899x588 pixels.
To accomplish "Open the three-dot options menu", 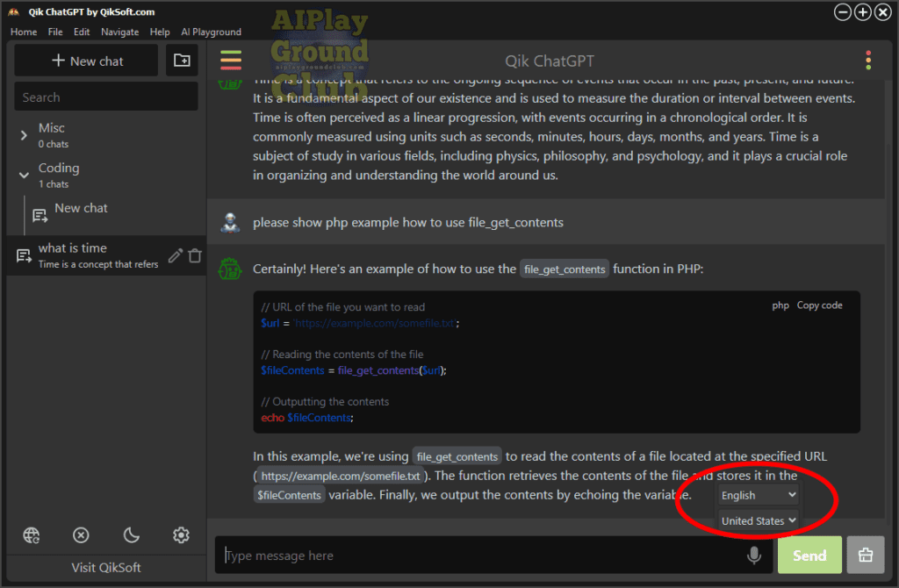I will (868, 61).
